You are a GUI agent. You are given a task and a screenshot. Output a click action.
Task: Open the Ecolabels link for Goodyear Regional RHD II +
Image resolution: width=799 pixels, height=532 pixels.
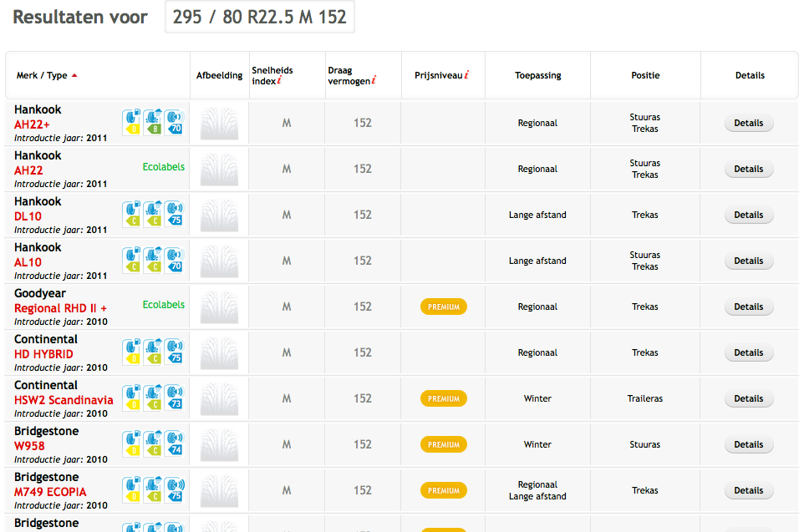pyautogui.click(x=164, y=305)
